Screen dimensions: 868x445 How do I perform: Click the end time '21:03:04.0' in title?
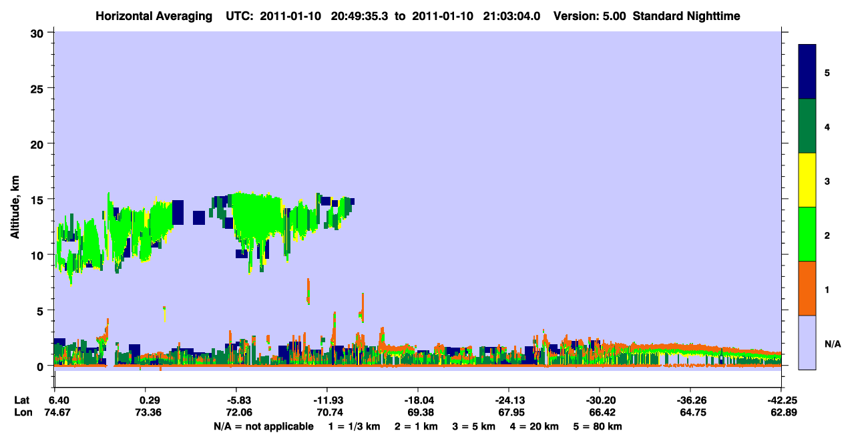click(511, 16)
